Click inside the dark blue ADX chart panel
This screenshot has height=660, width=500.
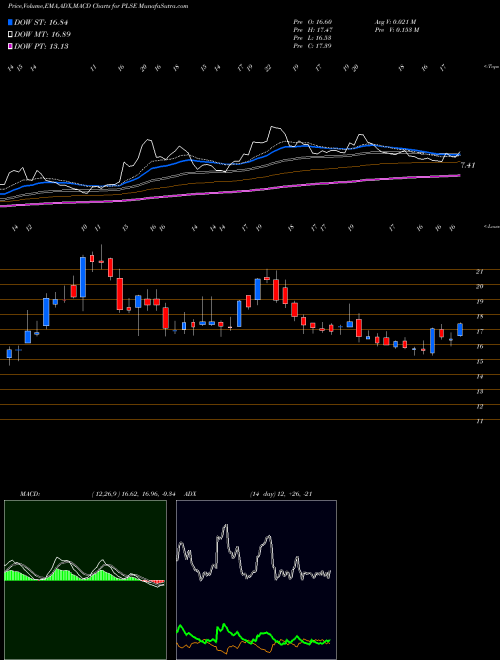(x=256, y=580)
